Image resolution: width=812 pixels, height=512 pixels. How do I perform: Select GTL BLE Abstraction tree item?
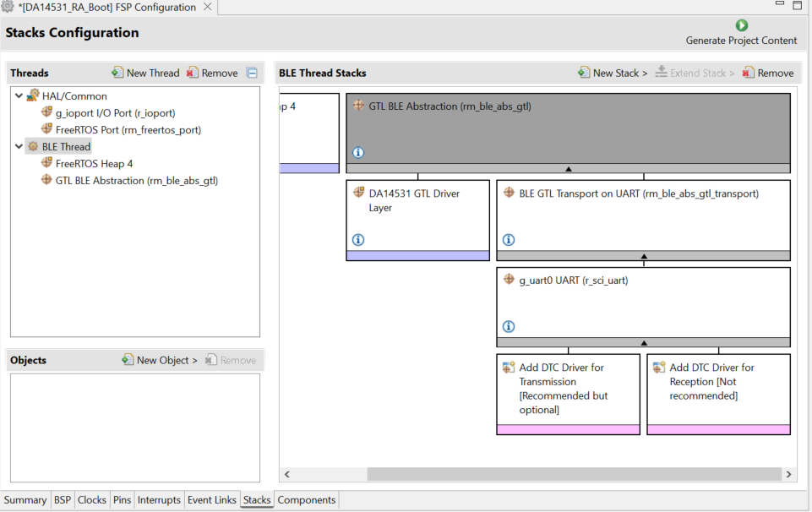click(137, 181)
